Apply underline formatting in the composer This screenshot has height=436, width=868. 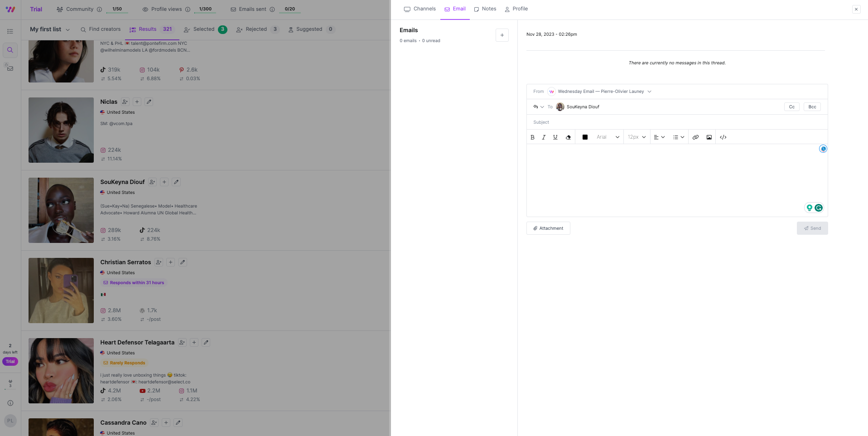pos(555,137)
